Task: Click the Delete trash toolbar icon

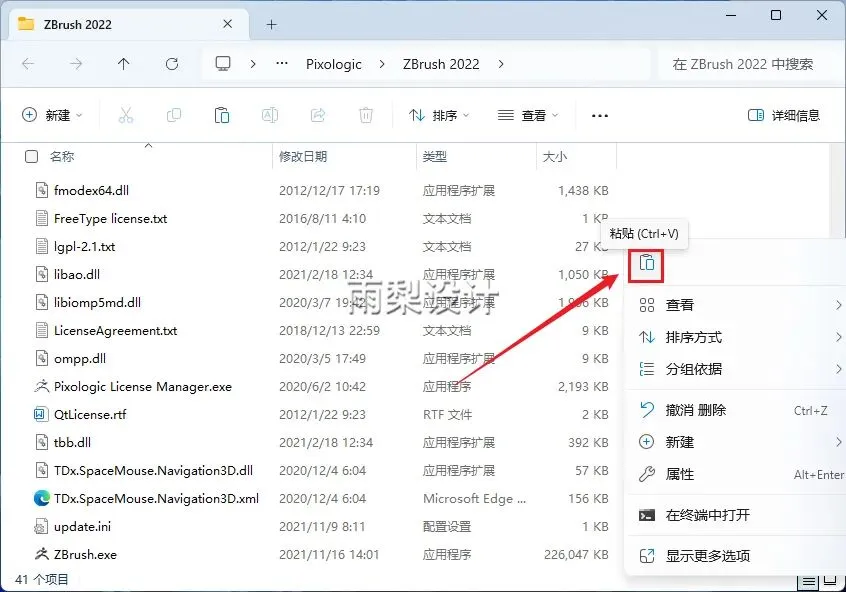Action: coord(366,115)
